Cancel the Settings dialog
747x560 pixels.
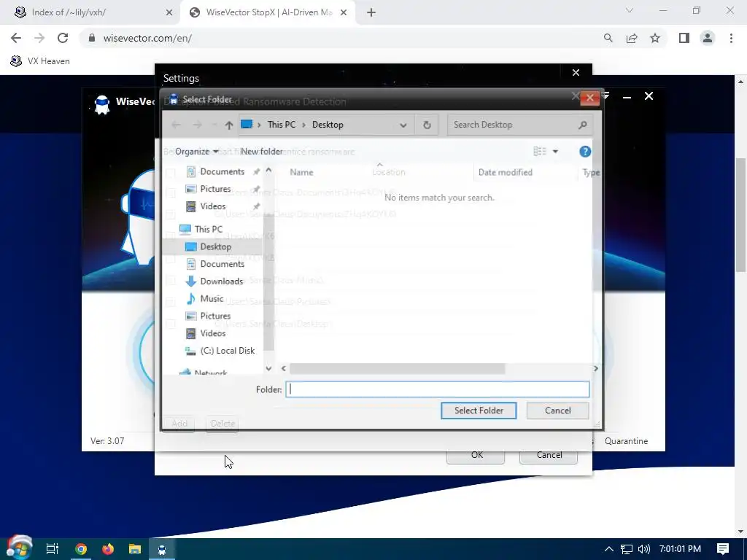pyautogui.click(x=549, y=455)
